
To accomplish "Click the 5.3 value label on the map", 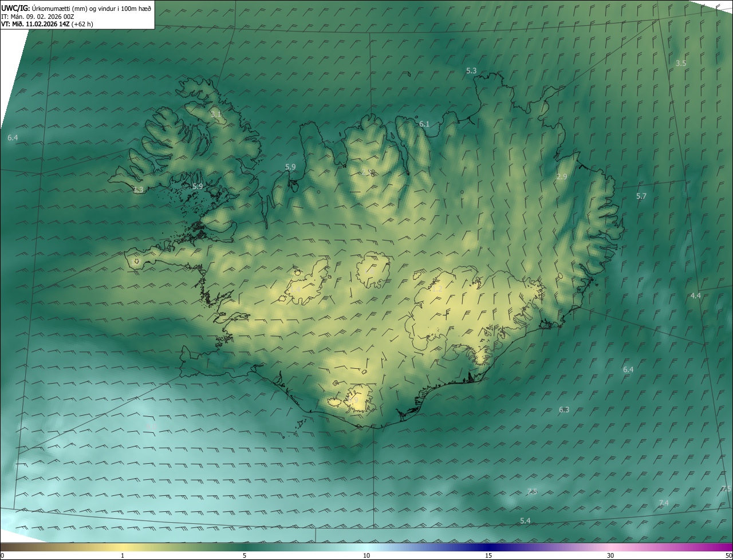I will [471, 70].
